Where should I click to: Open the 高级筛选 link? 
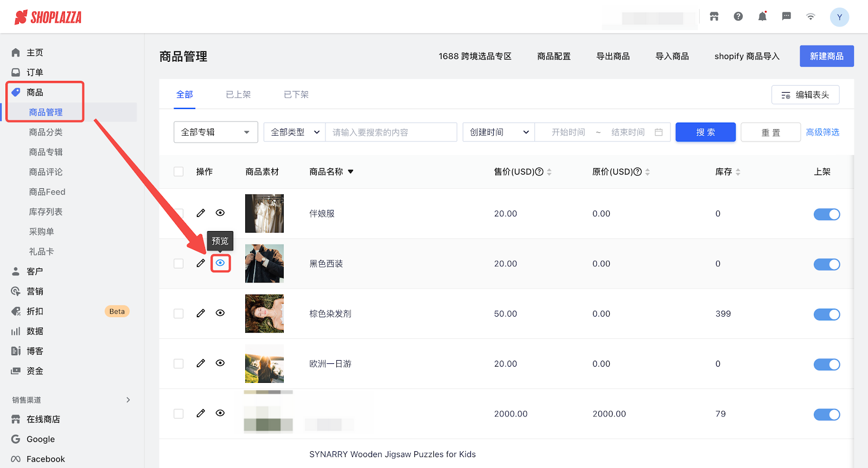pyautogui.click(x=822, y=132)
